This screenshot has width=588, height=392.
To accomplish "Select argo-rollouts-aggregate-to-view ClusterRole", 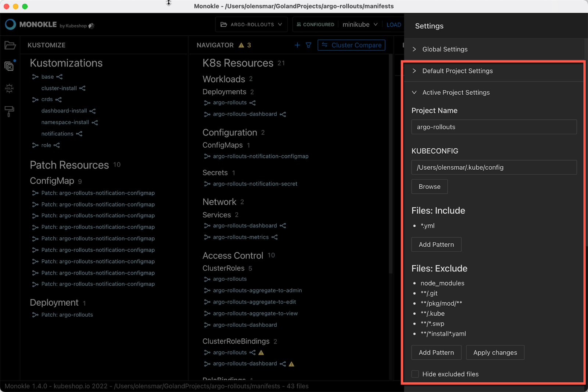I will [x=255, y=313].
